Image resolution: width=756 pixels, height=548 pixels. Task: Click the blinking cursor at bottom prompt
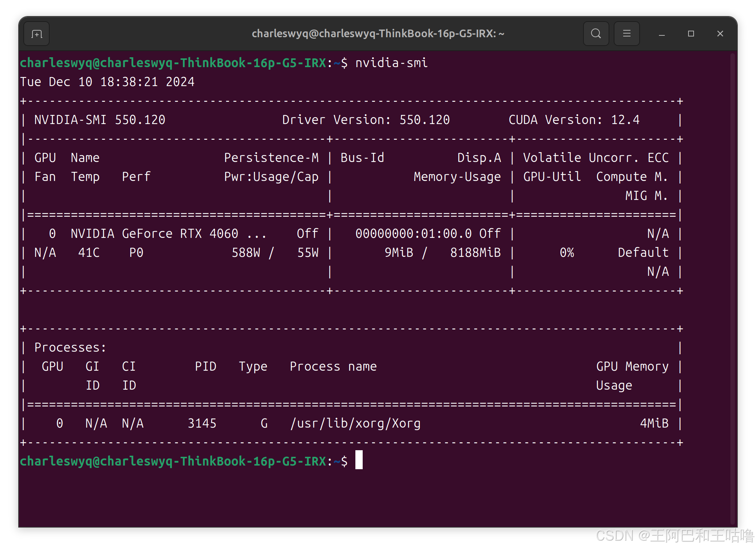[x=359, y=460]
